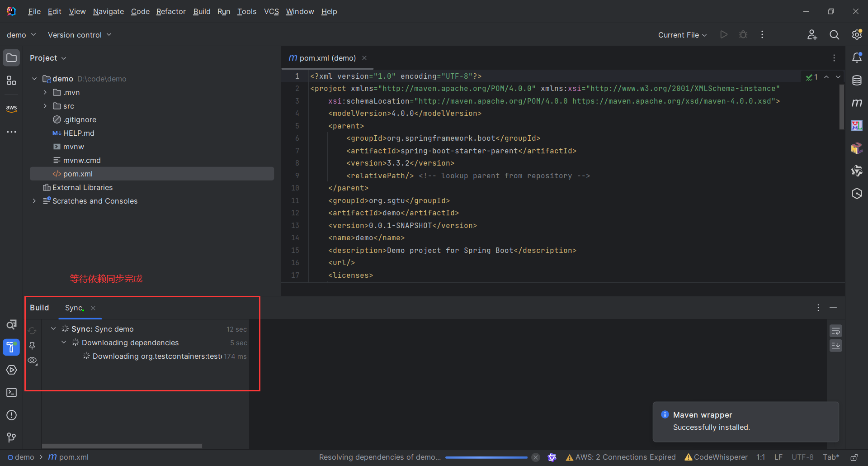
Task: Open the Project view dropdown
Action: pos(48,58)
